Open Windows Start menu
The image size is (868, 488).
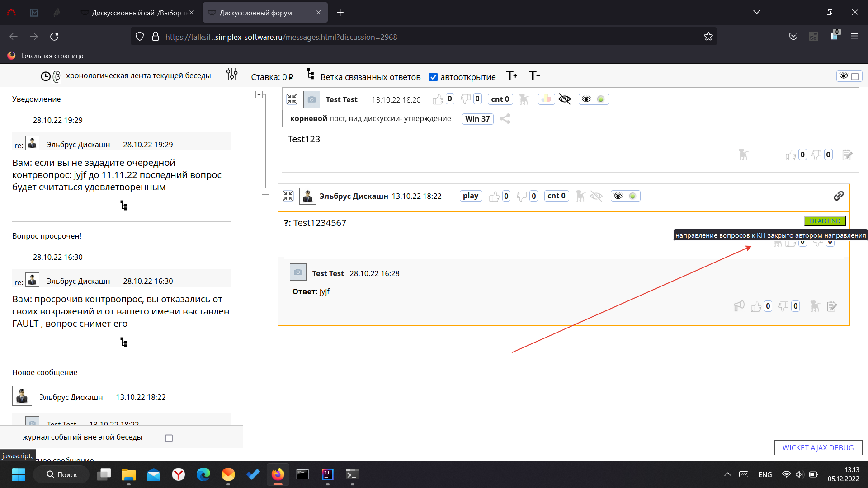pyautogui.click(x=19, y=474)
